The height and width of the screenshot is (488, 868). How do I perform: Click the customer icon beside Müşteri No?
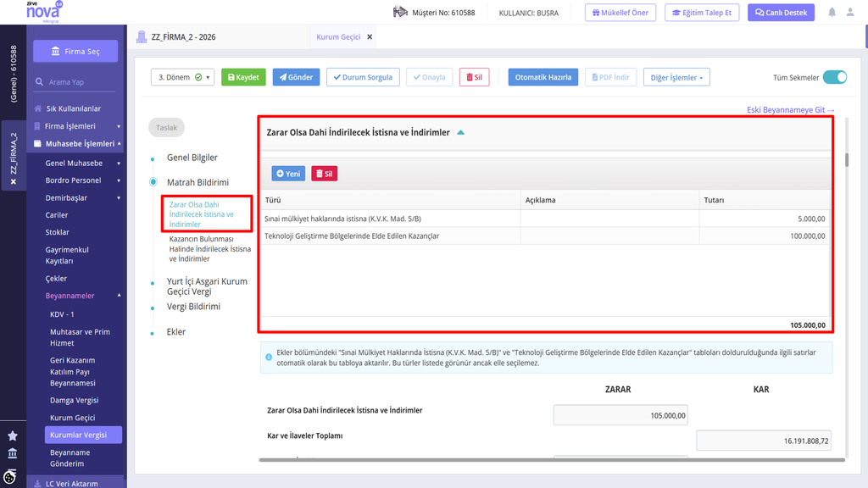[400, 12]
